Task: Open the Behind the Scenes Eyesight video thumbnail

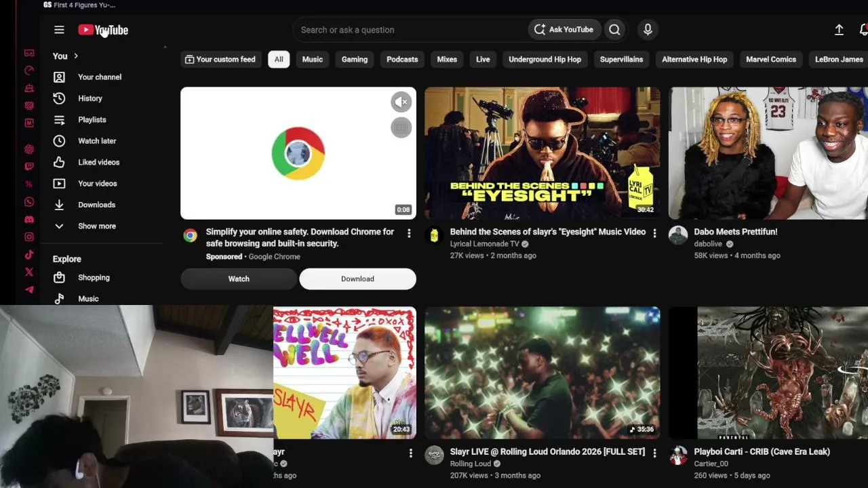Action: click(x=542, y=153)
